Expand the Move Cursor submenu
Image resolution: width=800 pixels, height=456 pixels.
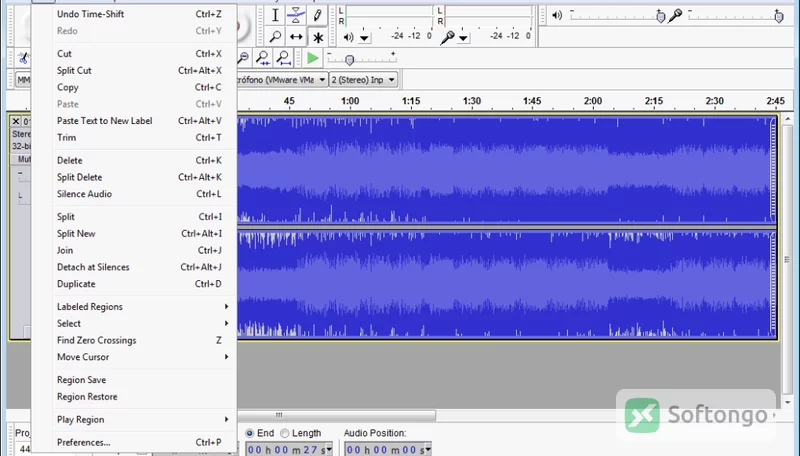tap(145, 357)
